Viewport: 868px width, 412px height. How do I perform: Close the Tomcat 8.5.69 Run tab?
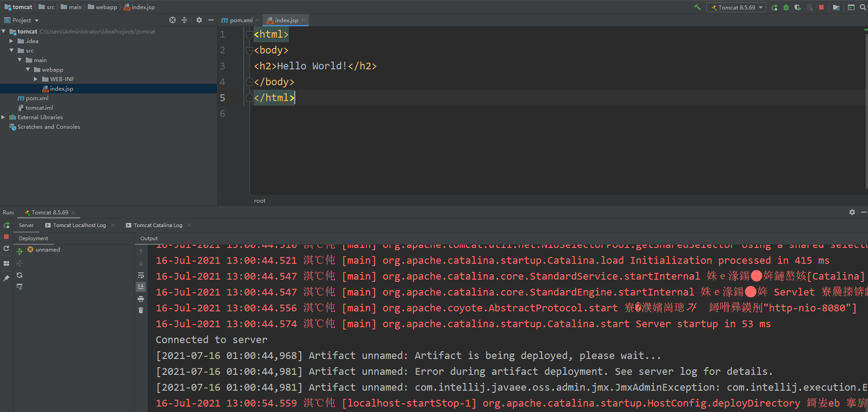pos(73,212)
